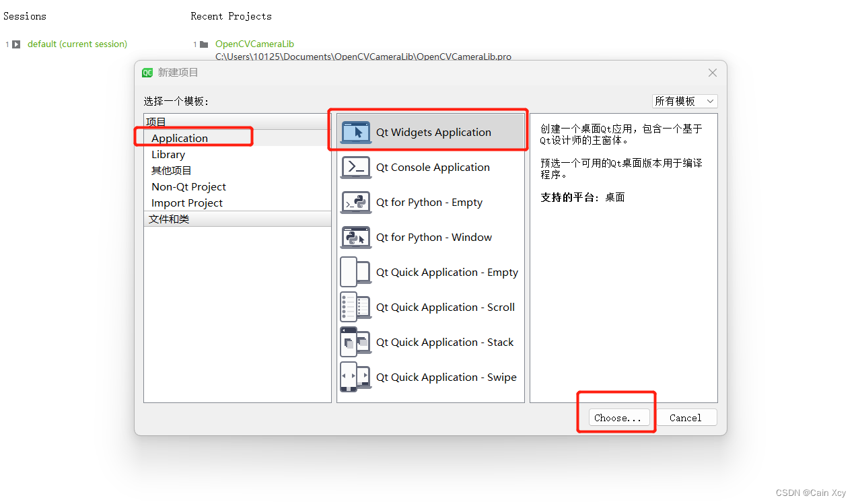Screen dimensions: 856x504
Task: Select the Qt Quick Application - Swipe label
Action: click(446, 377)
